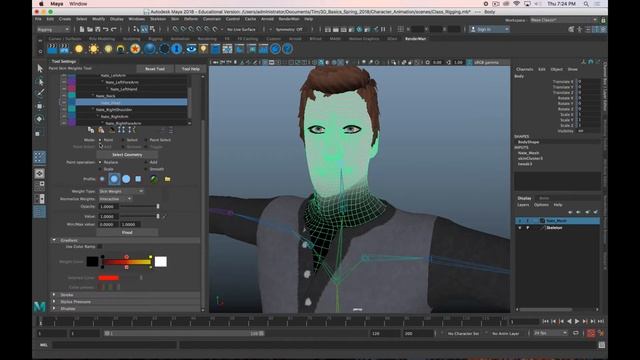The height and width of the screenshot is (360, 640).
Task: Open the Normalize Weights dropdown
Action: pyautogui.click(x=116, y=199)
